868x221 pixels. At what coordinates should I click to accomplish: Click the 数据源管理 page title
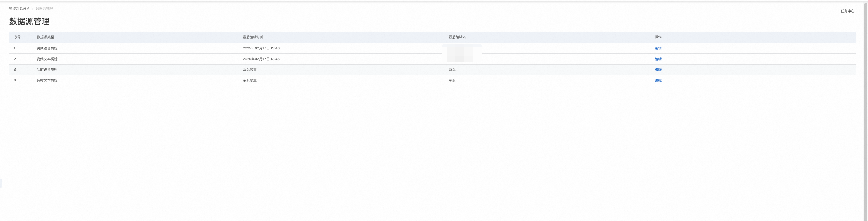(29, 21)
